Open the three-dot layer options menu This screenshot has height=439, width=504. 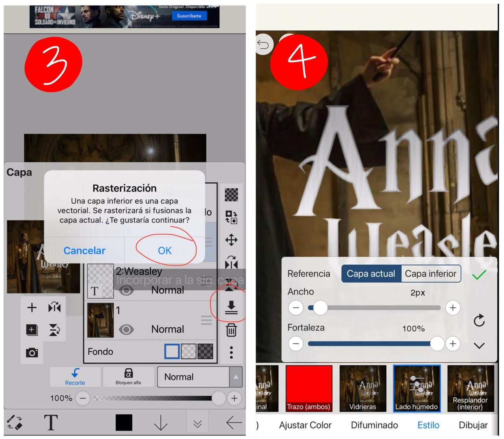point(231,352)
